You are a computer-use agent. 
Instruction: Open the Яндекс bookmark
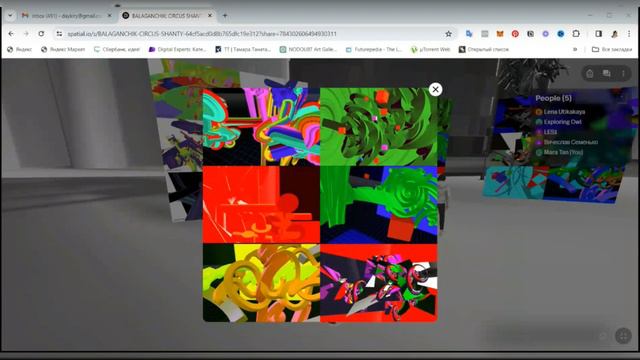[x=20, y=49]
